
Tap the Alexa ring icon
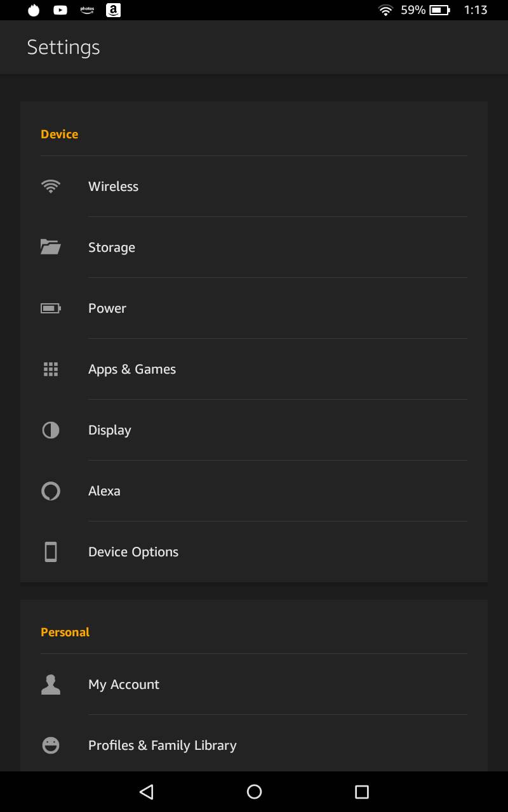tap(51, 491)
